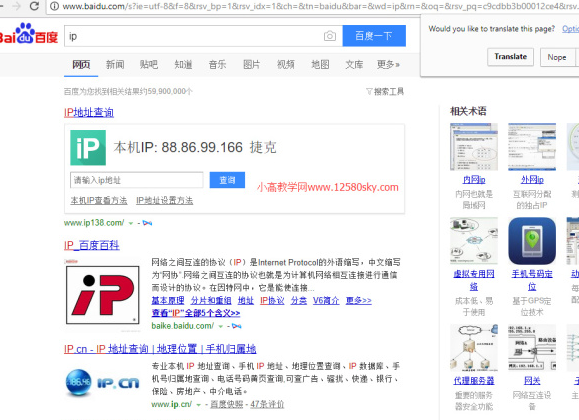Click the green iP logo icon
The width and height of the screenshot is (579, 420).
tap(88, 147)
